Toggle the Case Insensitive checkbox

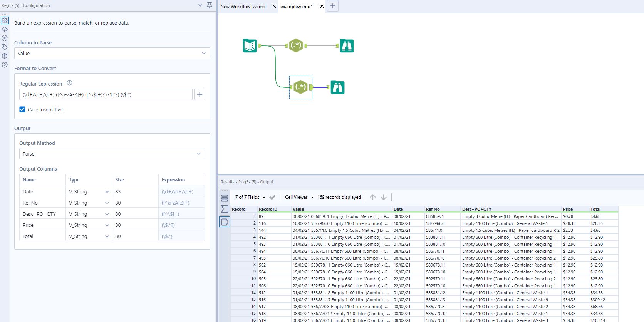[x=22, y=109]
